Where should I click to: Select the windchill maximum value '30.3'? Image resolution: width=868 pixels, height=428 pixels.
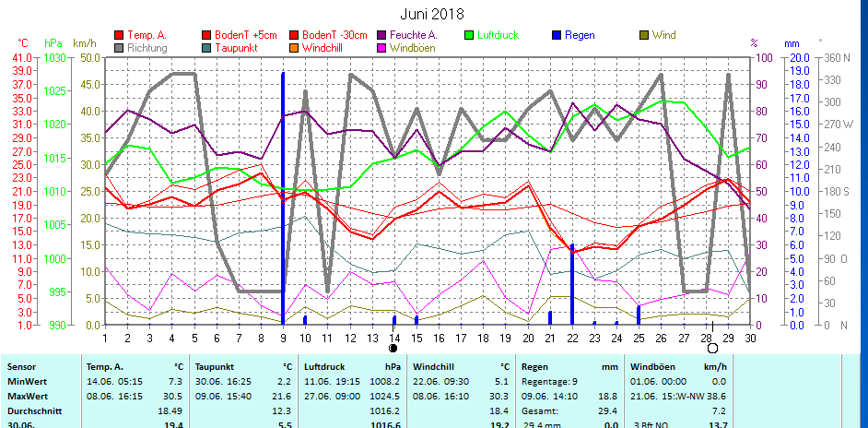coord(501,397)
